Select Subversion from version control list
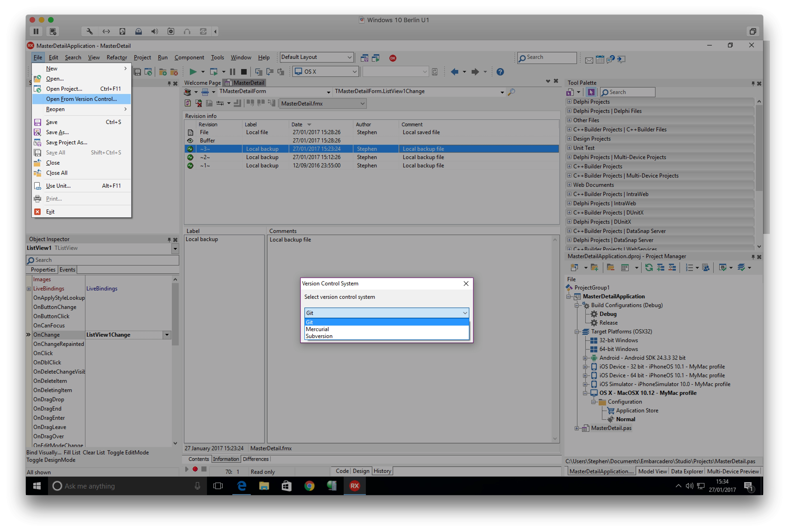This screenshot has height=532, width=789. click(x=386, y=336)
